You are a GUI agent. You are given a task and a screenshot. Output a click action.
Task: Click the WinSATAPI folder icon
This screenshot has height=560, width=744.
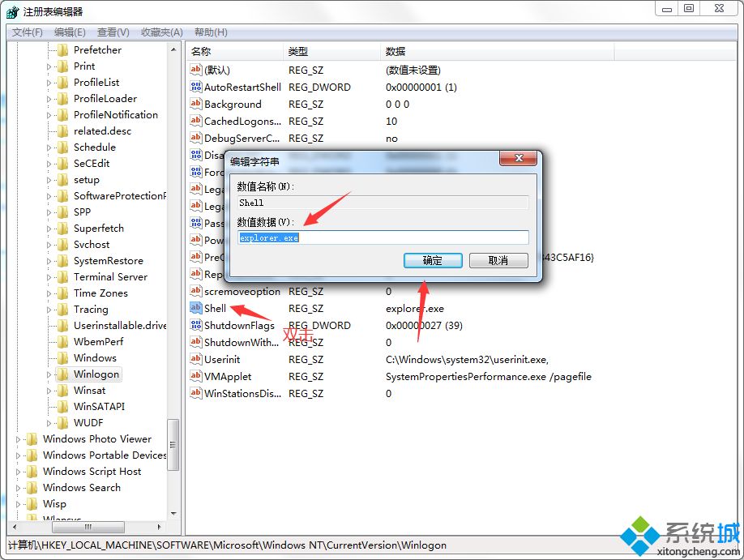click(62, 406)
